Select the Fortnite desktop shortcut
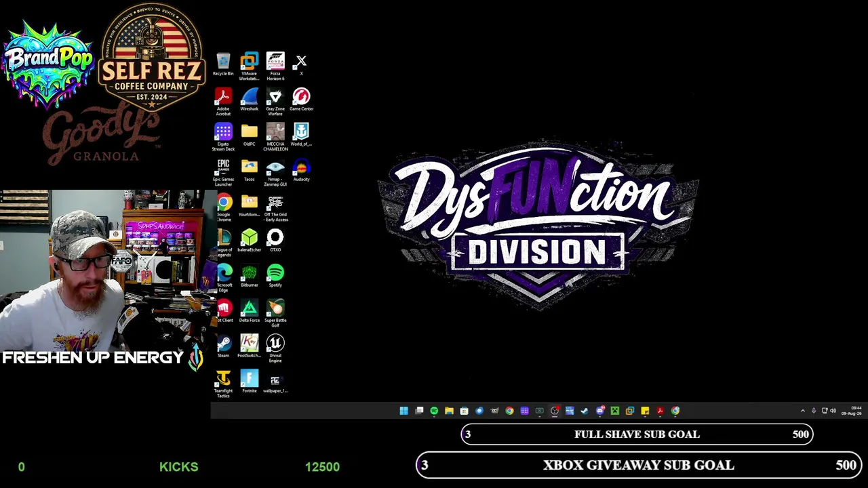The image size is (868, 488). (x=249, y=382)
